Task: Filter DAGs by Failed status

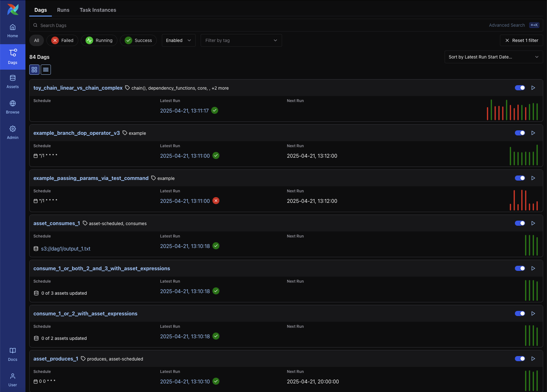Action: click(62, 40)
